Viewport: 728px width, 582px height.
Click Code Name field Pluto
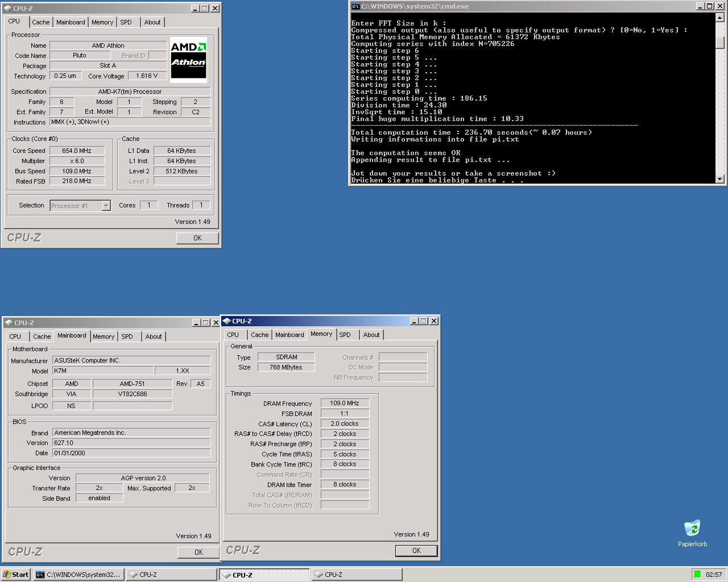(x=80, y=56)
